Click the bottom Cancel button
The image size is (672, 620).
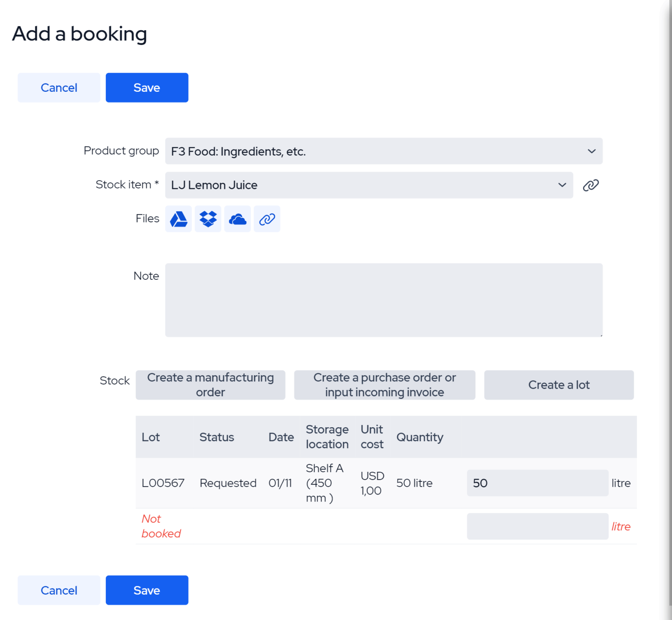59,590
